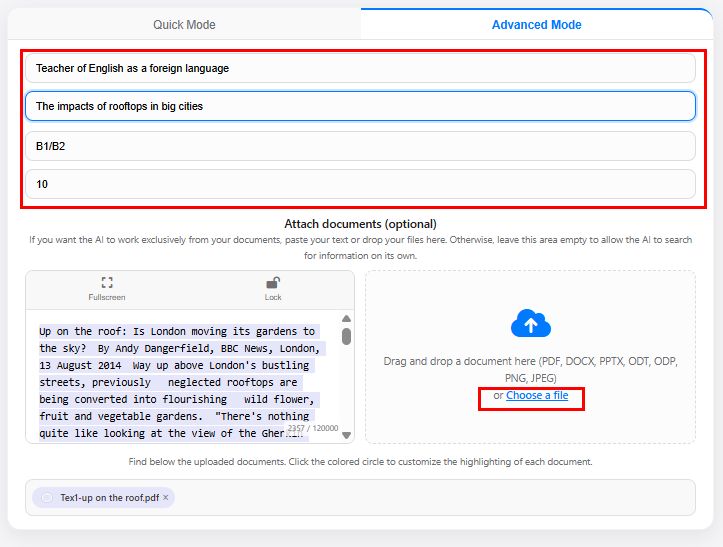Click the blue cloud upload icon
723x547 pixels.
tap(531, 324)
